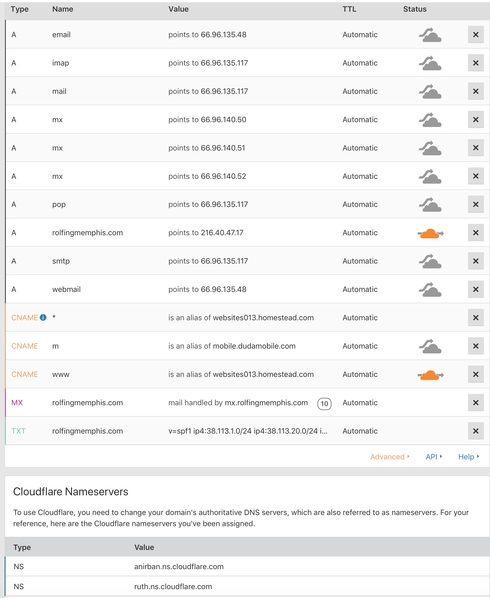Click the records table Name column header
The width and height of the screenshot is (490, 598).
(x=63, y=9)
